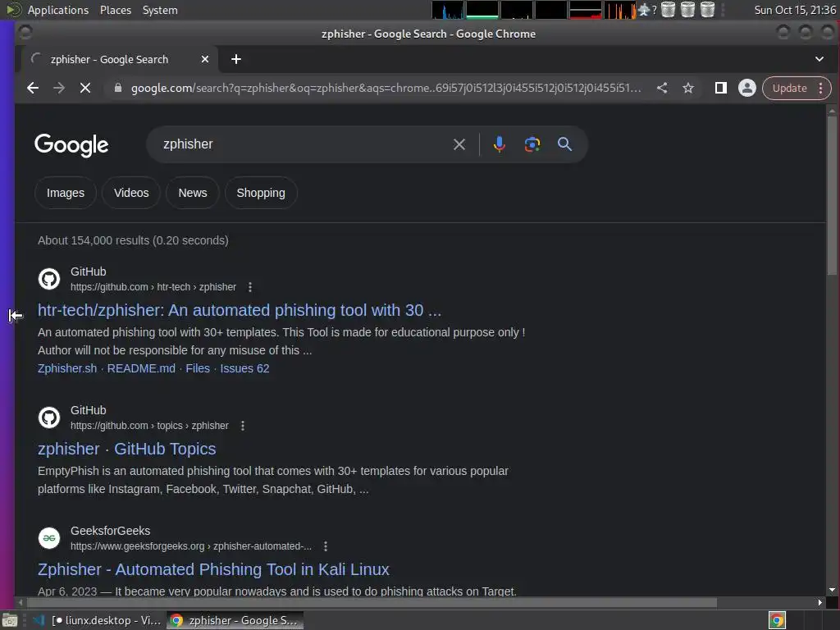Filter results by Videos
The height and width of the screenshot is (630, 840).
point(131,193)
